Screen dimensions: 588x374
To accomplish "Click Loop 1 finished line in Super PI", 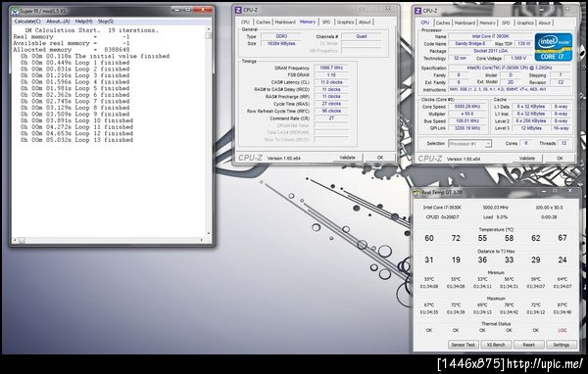I will click(75, 63).
